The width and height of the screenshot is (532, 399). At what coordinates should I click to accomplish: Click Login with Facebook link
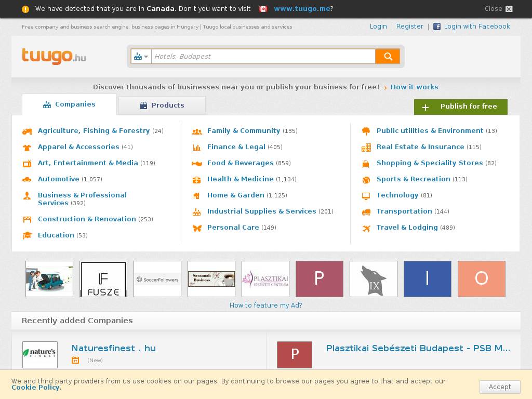(477, 26)
